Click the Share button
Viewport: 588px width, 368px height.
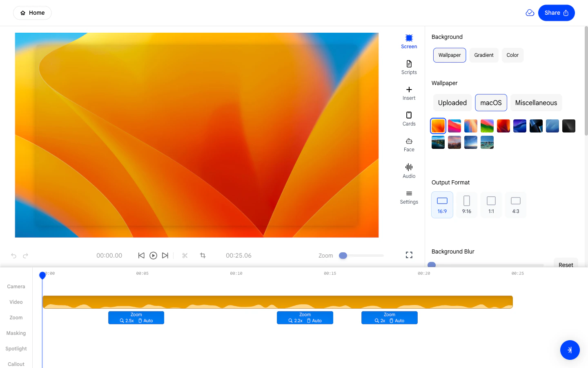click(557, 13)
